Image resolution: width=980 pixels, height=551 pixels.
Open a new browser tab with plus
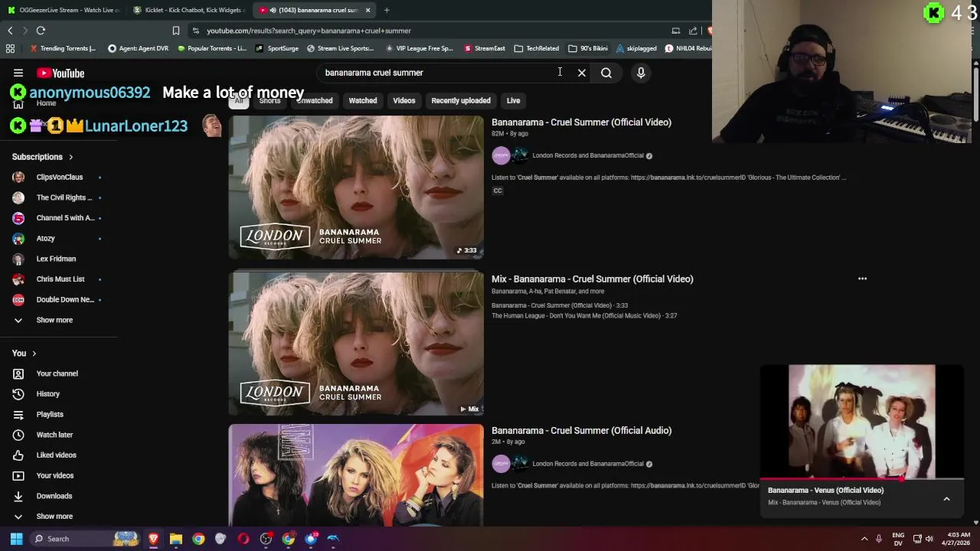(387, 10)
